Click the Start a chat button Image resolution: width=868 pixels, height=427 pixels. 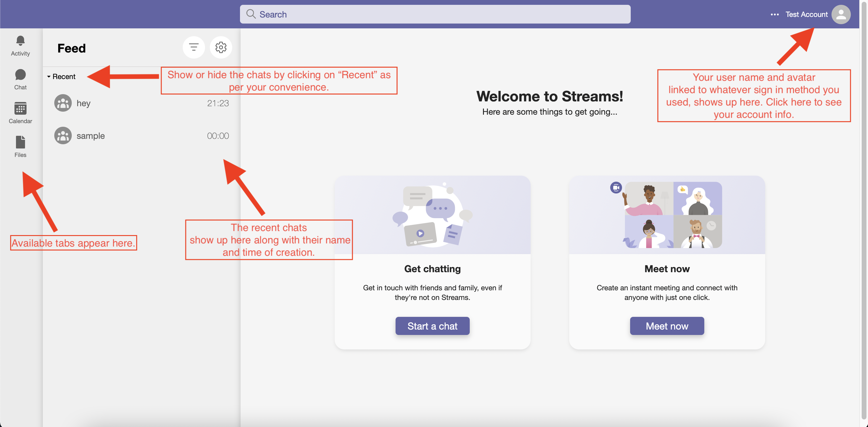[x=432, y=326]
